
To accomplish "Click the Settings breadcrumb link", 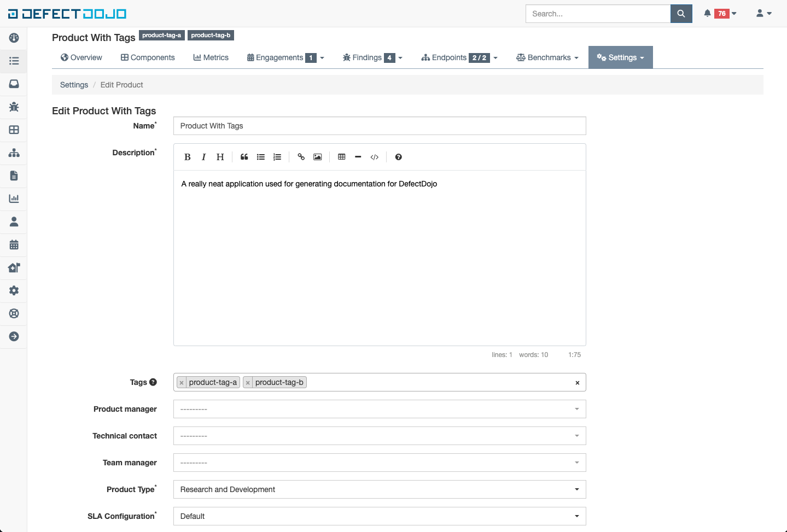I will coord(74,85).
